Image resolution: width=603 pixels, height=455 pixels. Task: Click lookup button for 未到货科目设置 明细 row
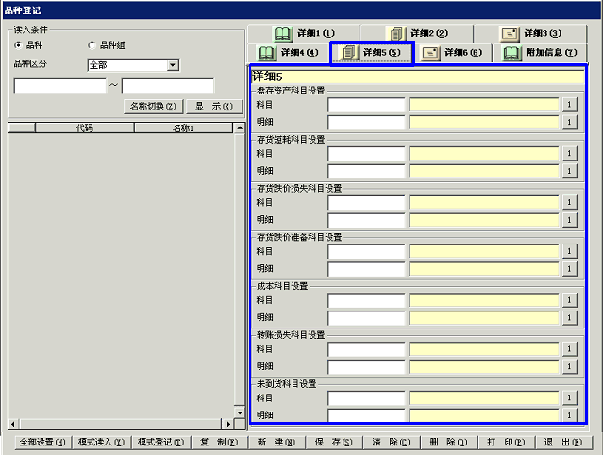(x=569, y=415)
